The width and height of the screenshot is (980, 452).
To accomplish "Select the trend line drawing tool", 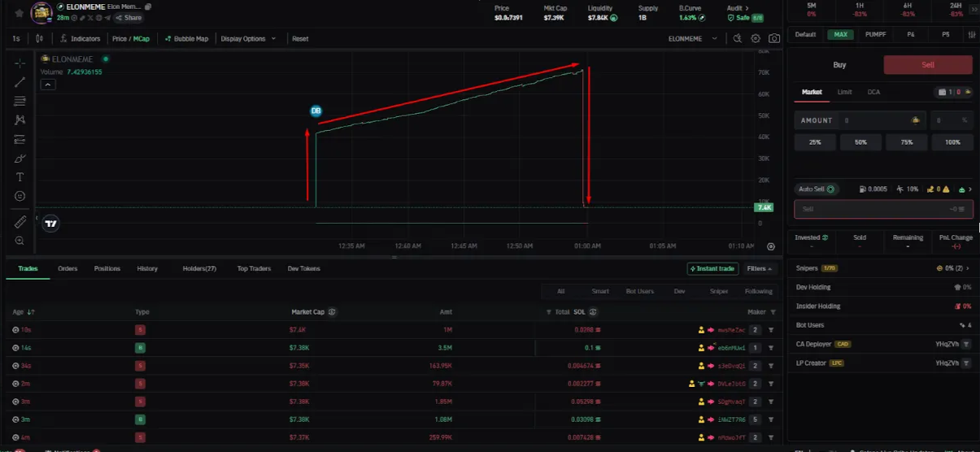I will pos(20,82).
